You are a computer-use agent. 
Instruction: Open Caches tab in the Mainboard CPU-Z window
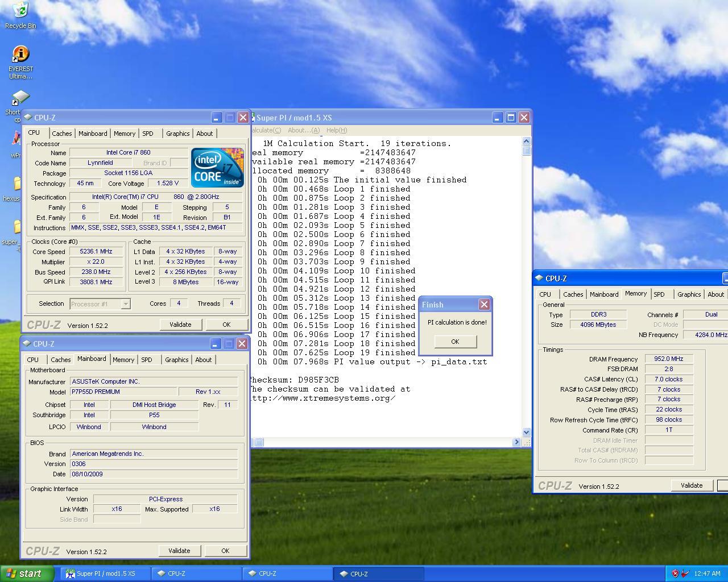click(61, 360)
